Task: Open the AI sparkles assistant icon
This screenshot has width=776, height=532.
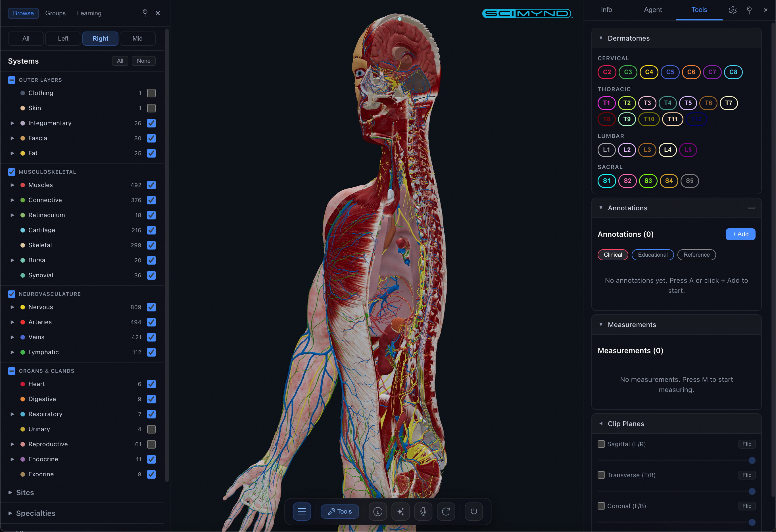Action: tap(400, 511)
